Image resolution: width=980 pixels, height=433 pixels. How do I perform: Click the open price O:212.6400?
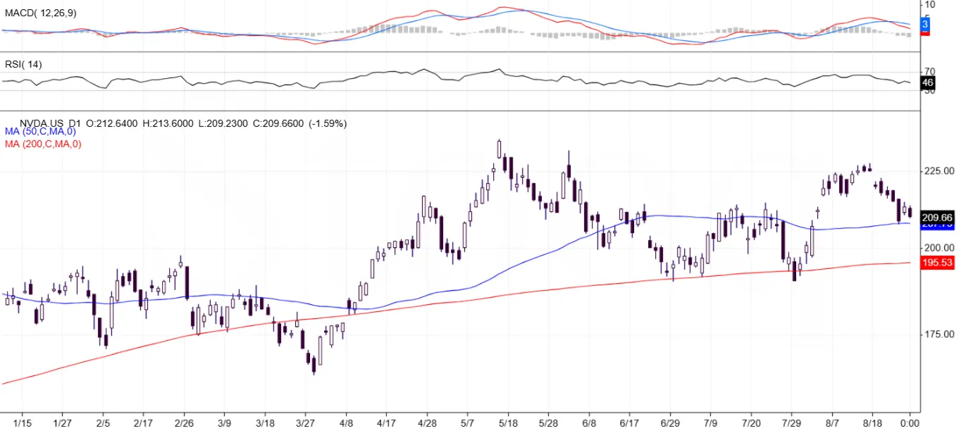[x=113, y=123]
